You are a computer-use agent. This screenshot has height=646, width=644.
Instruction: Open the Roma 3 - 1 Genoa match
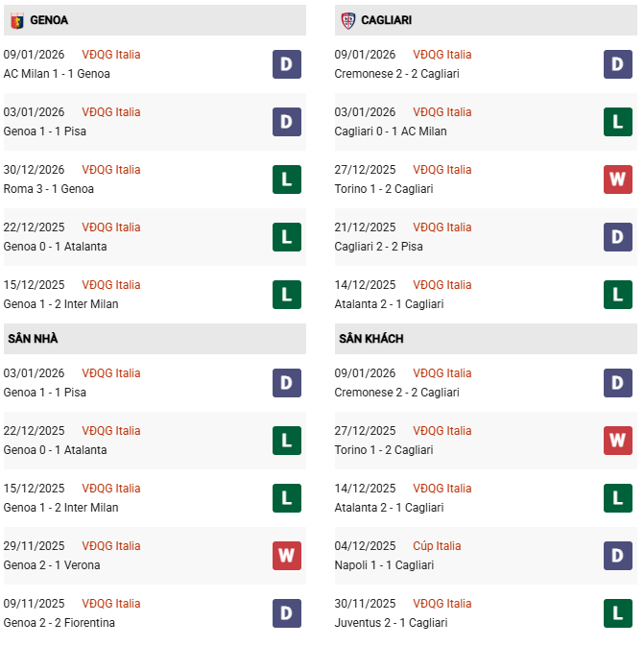click(49, 189)
